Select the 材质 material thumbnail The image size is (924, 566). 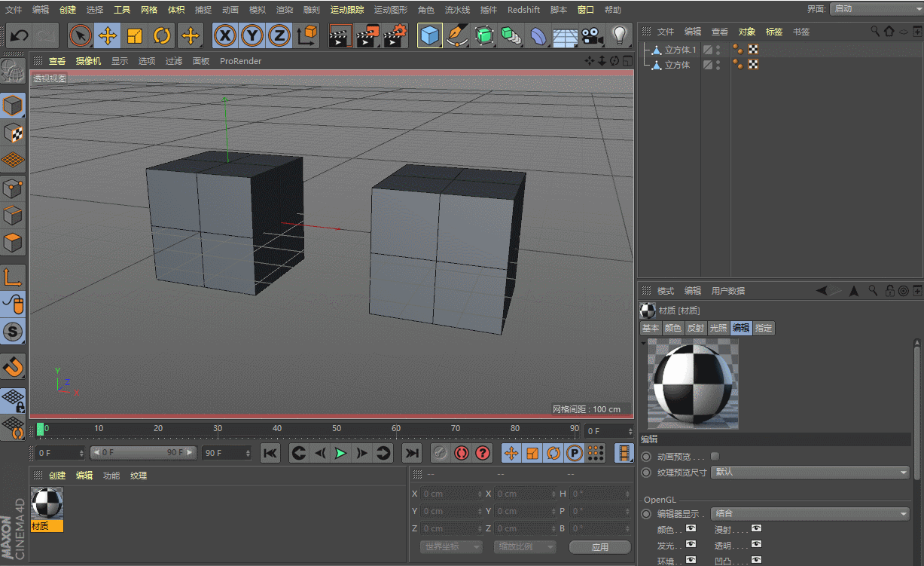pos(47,503)
